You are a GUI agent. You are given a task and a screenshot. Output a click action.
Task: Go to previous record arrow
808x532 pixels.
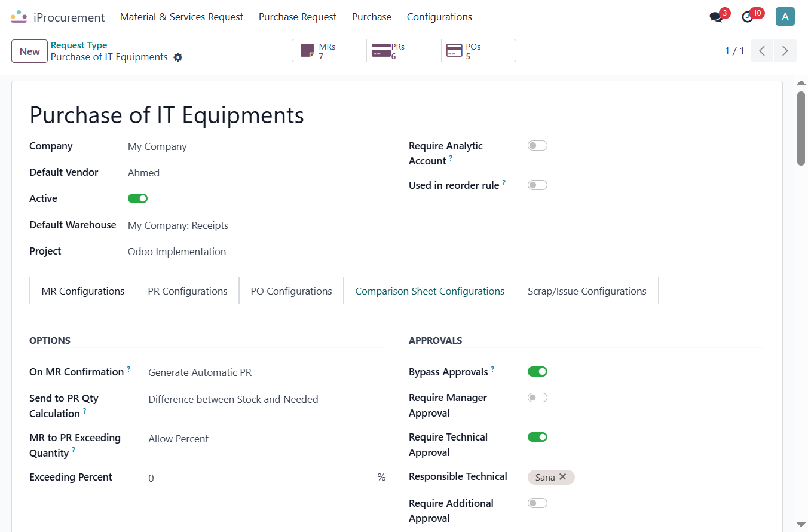tap(762, 51)
